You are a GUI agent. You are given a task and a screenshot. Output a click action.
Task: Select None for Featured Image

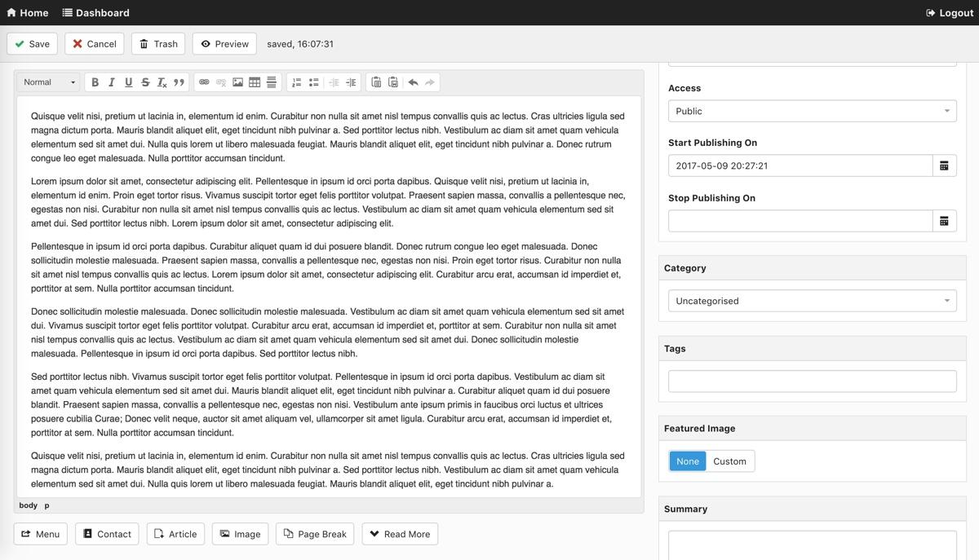click(x=688, y=461)
